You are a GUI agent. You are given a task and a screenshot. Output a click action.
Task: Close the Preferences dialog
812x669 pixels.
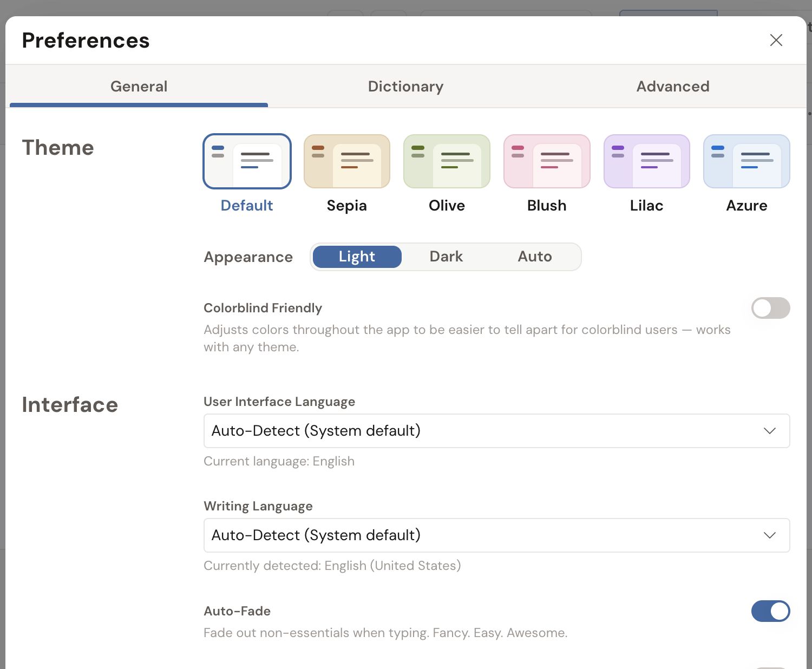pyautogui.click(x=776, y=40)
